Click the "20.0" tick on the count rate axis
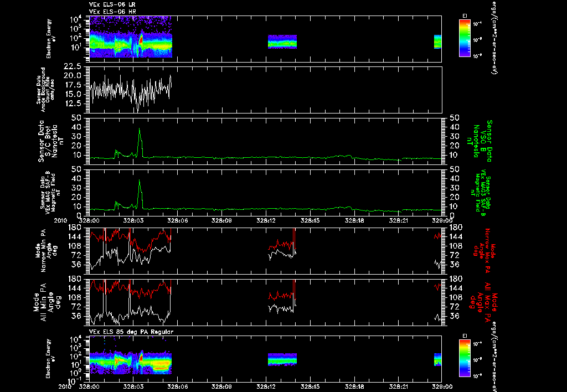Image resolution: width=567 pixels, height=392 pixels. click(71, 76)
